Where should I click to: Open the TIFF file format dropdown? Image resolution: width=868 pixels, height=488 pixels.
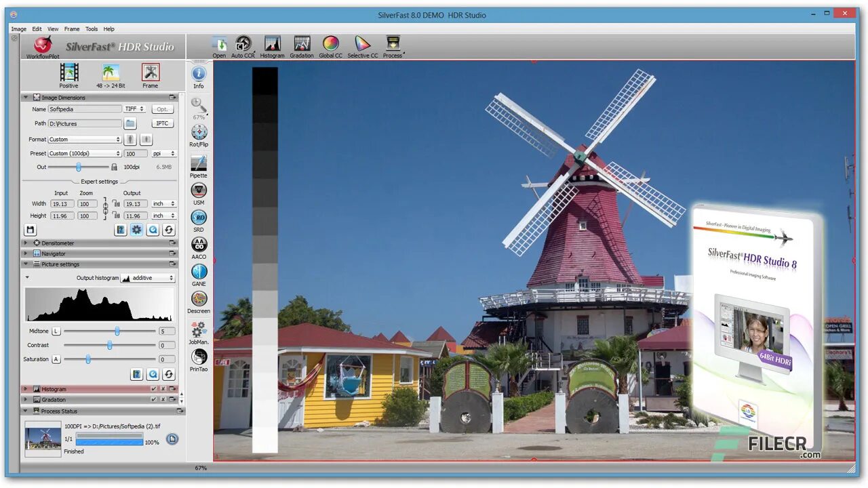[x=134, y=109]
